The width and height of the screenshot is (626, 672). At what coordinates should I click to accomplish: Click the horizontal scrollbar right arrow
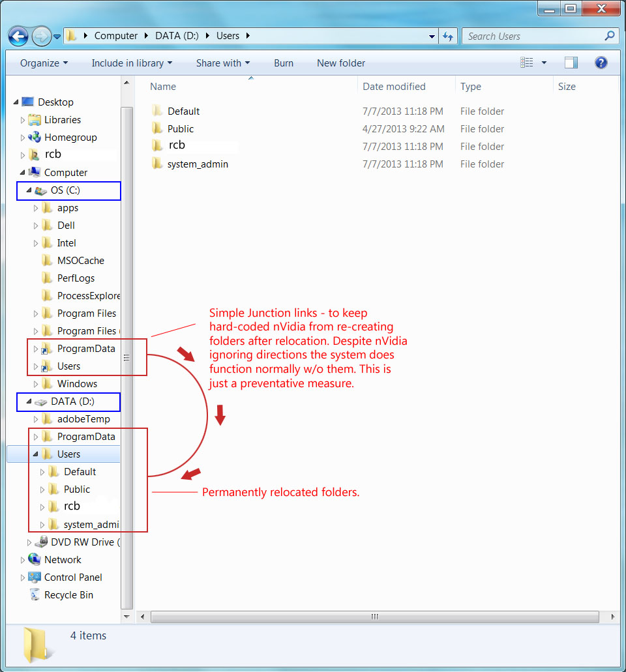click(613, 617)
